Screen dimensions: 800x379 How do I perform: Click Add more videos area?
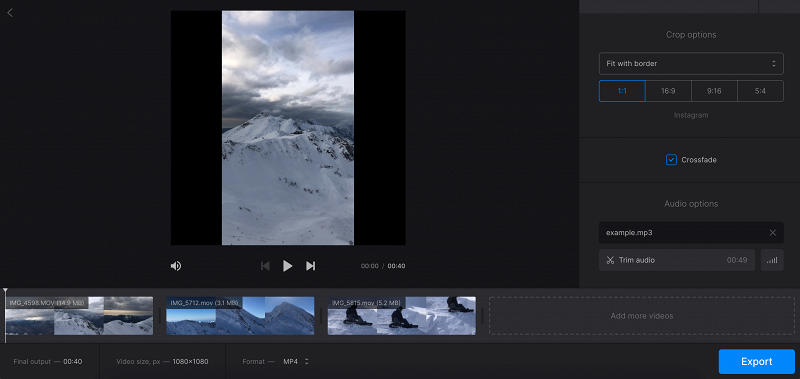[x=642, y=316]
